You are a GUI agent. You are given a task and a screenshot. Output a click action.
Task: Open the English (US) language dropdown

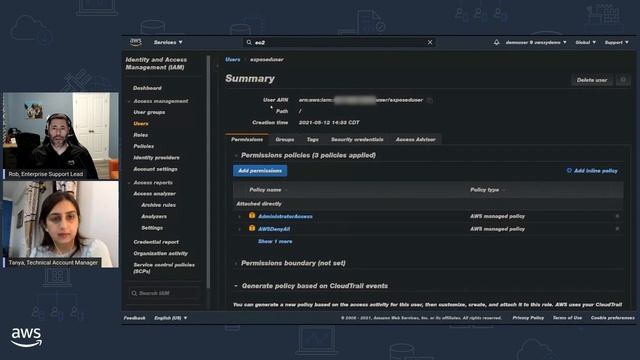click(171, 318)
